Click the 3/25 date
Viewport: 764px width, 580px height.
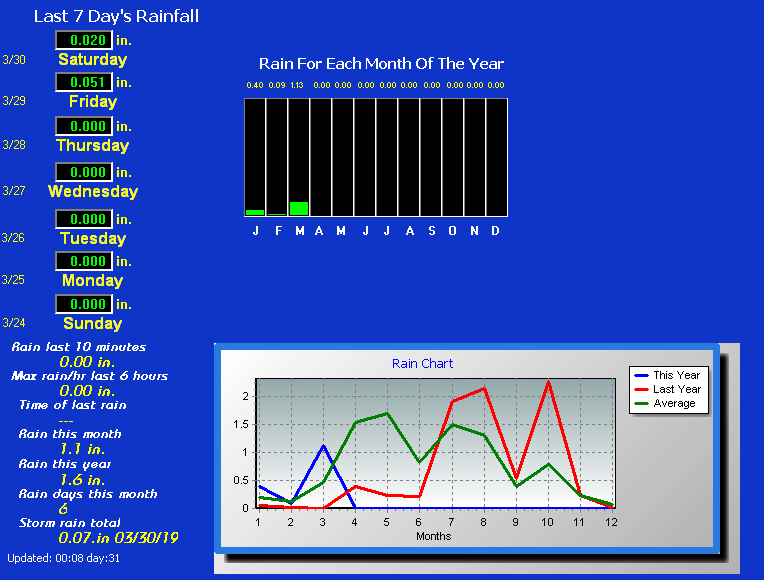13,280
